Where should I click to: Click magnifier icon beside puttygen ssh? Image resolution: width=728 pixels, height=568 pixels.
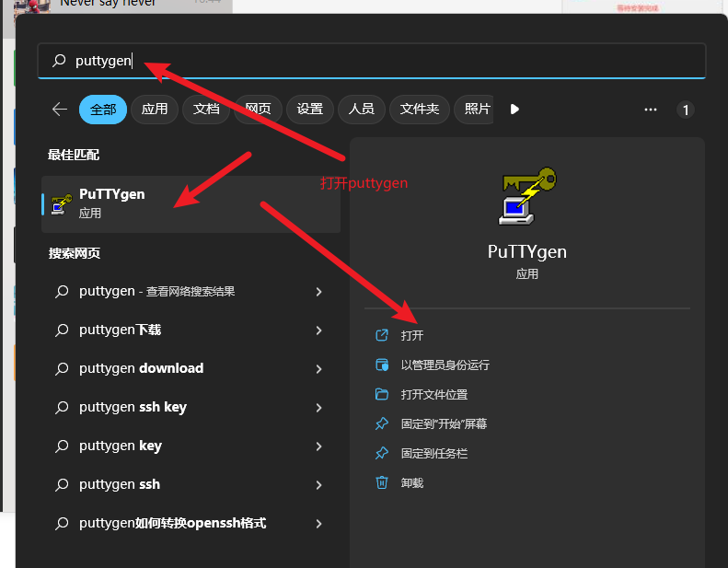pyautogui.click(x=62, y=484)
